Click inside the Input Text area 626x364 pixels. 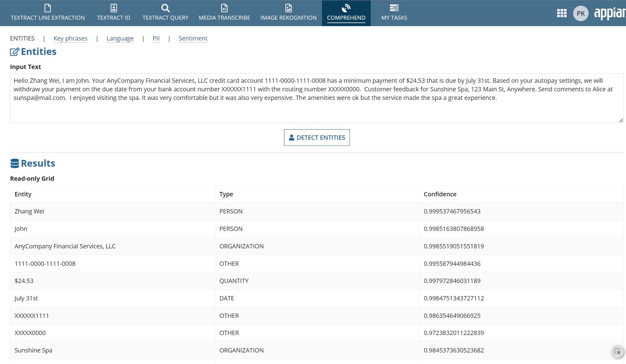317,98
